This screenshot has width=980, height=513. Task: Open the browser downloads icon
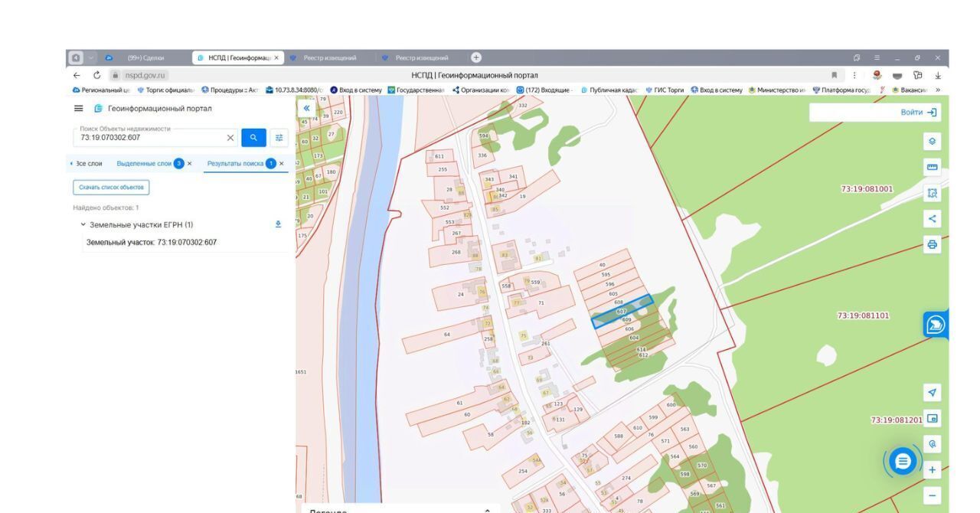(x=938, y=75)
